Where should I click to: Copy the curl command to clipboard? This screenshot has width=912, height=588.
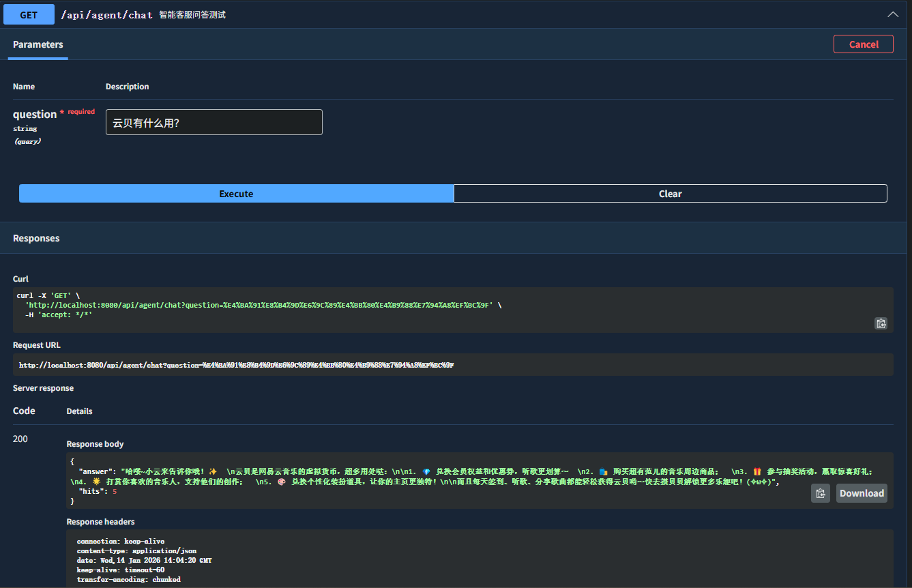tap(881, 323)
